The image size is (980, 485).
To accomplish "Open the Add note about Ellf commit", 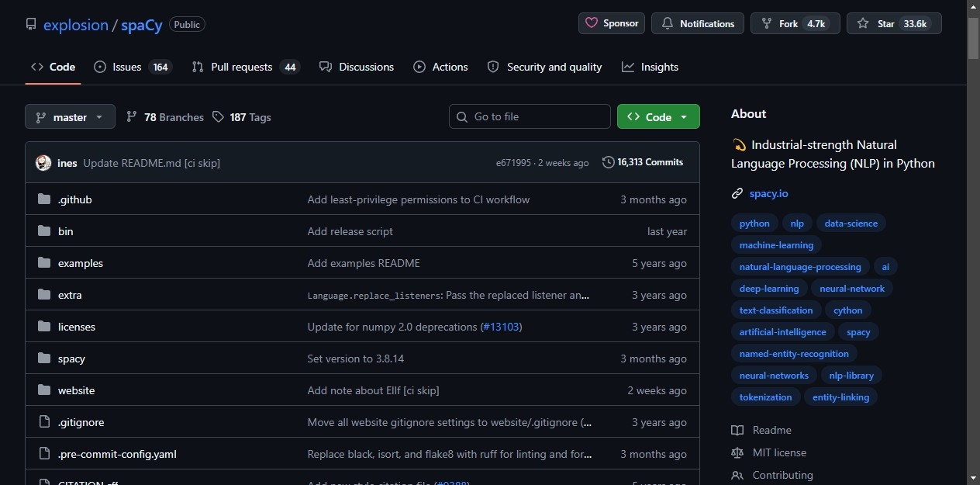I will pyautogui.click(x=374, y=390).
